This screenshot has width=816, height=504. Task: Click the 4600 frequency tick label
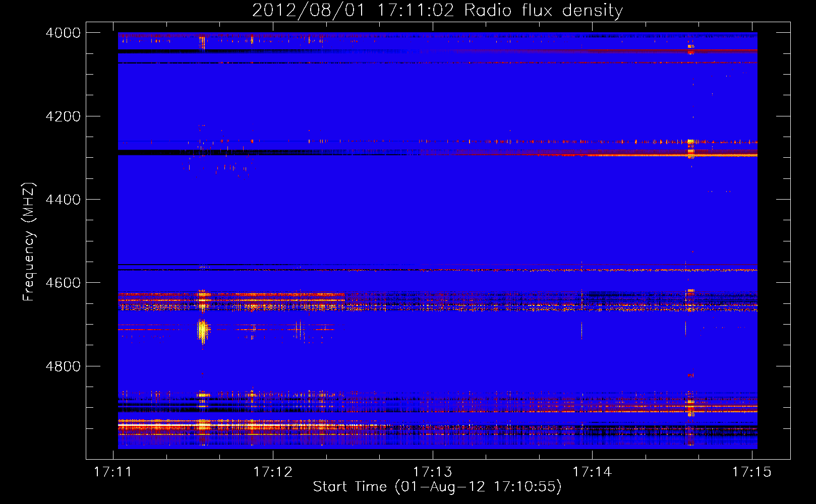[63, 283]
